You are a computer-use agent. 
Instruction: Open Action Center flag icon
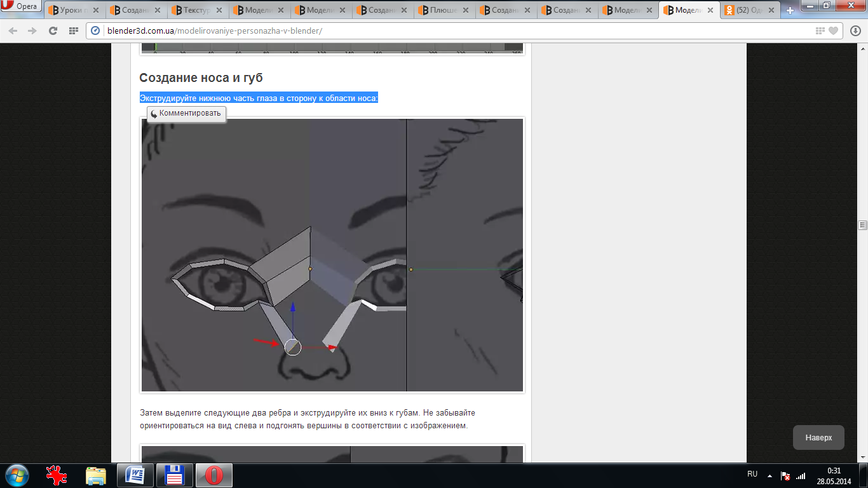(785, 475)
